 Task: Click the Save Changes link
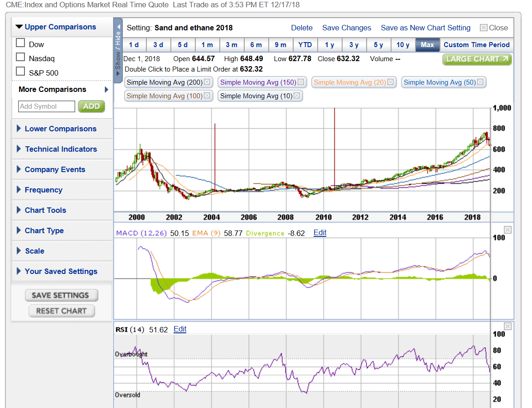(x=346, y=28)
